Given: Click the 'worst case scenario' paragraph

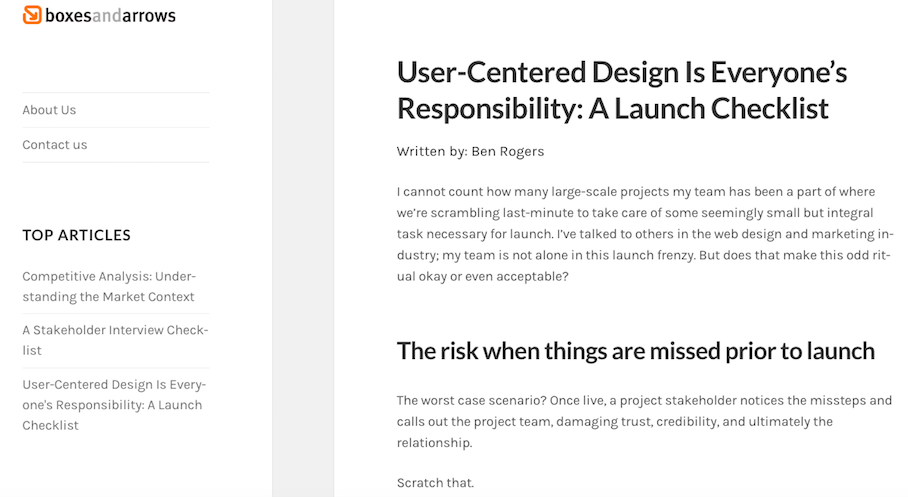Looking at the screenshot, I should point(644,422).
